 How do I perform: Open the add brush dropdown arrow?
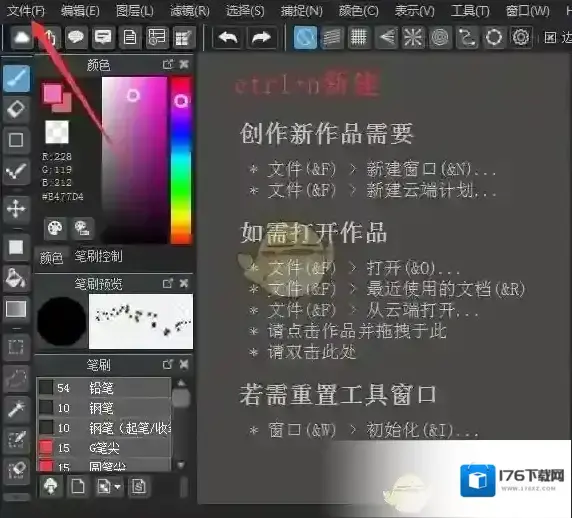click(x=117, y=487)
